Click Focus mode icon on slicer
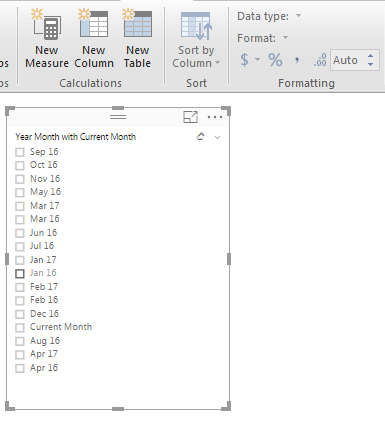The image size is (385, 424). 190,117
